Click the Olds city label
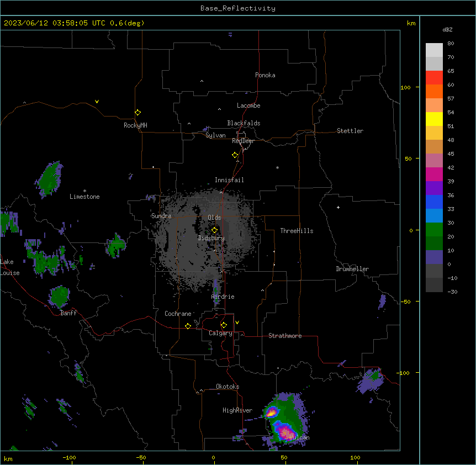Screen dimensions: 476x465 tap(214, 218)
